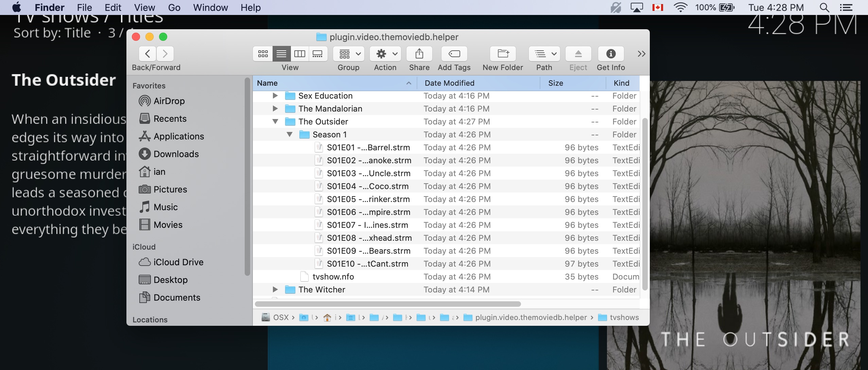Select the S01E07 ines.strm file
The width and height of the screenshot is (868, 370).
446,225
